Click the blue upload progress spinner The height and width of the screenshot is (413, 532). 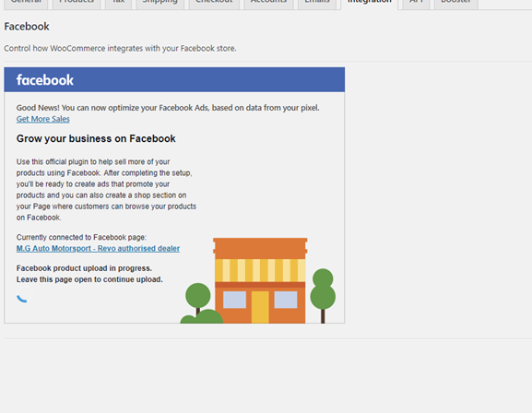[x=24, y=295]
